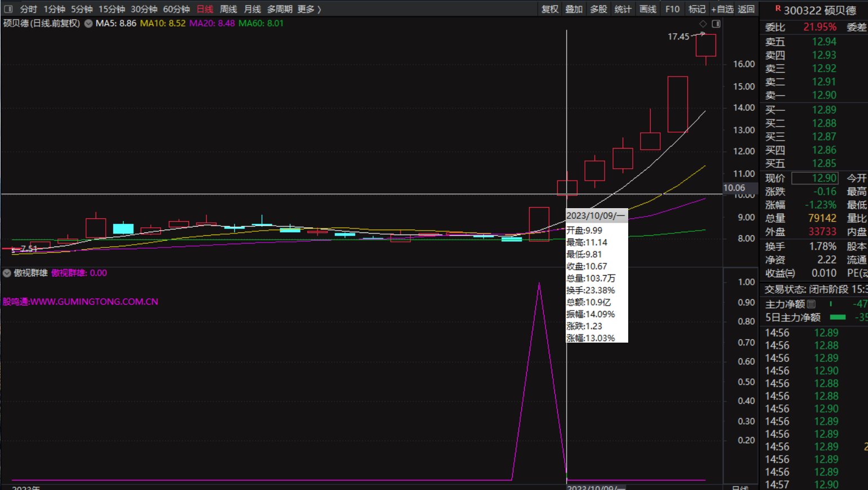Expand 更多 period options
This screenshot has height=490, width=868.
tap(309, 9)
